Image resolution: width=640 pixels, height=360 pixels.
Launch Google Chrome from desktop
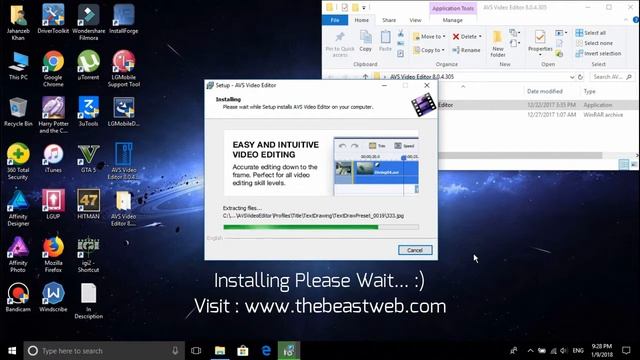pyautogui.click(x=53, y=69)
